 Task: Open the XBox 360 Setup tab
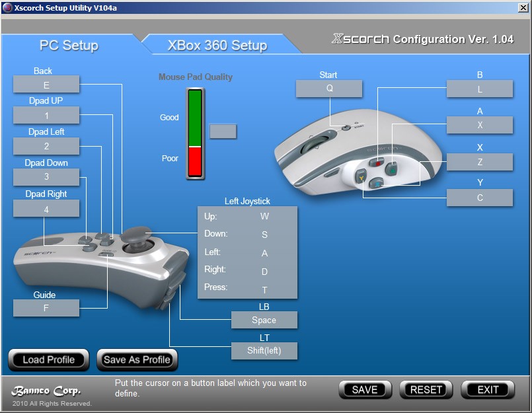tap(217, 45)
